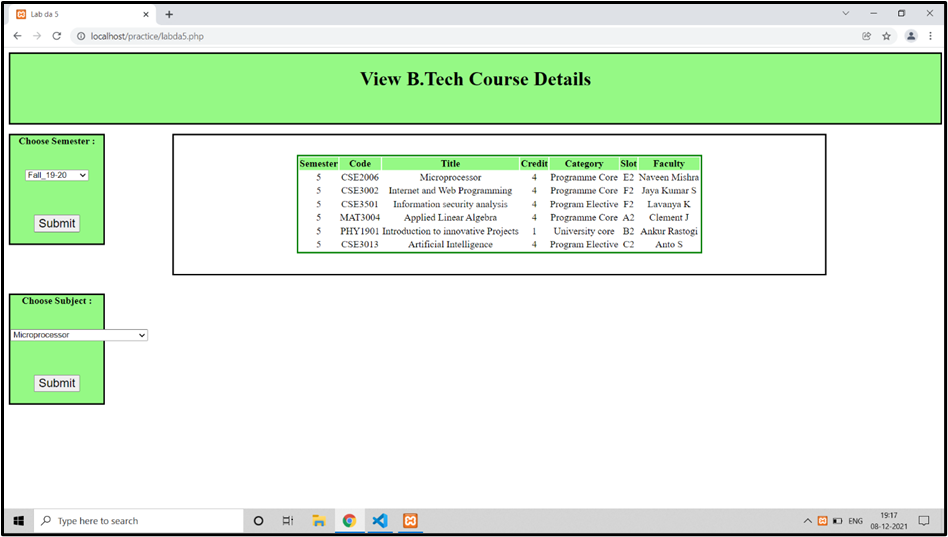Expand the Microprocessor subject dropdown
This screenshot has height=537, width=948.
coord(79,335)
